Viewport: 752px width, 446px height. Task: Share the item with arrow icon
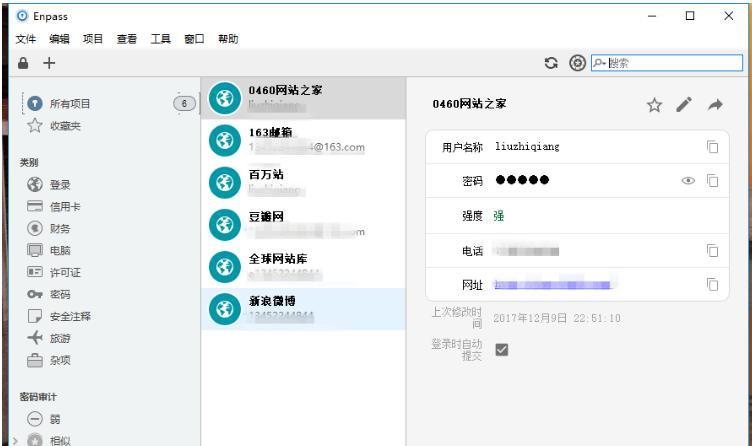(x=715, y=105)
